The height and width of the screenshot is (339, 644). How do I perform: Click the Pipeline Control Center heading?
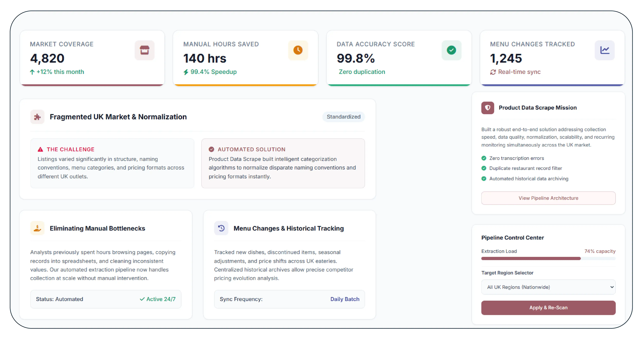[x=513, y=238]
